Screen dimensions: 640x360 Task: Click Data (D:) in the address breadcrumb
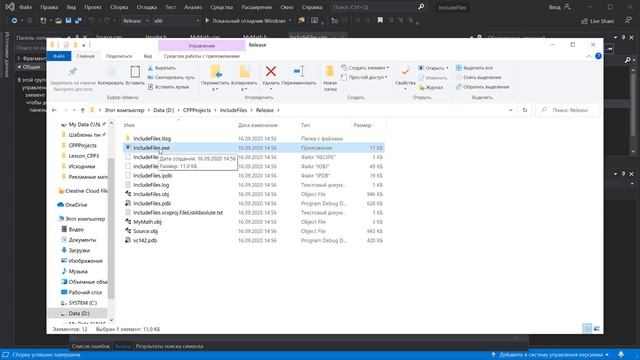click(x=164, y=110)
